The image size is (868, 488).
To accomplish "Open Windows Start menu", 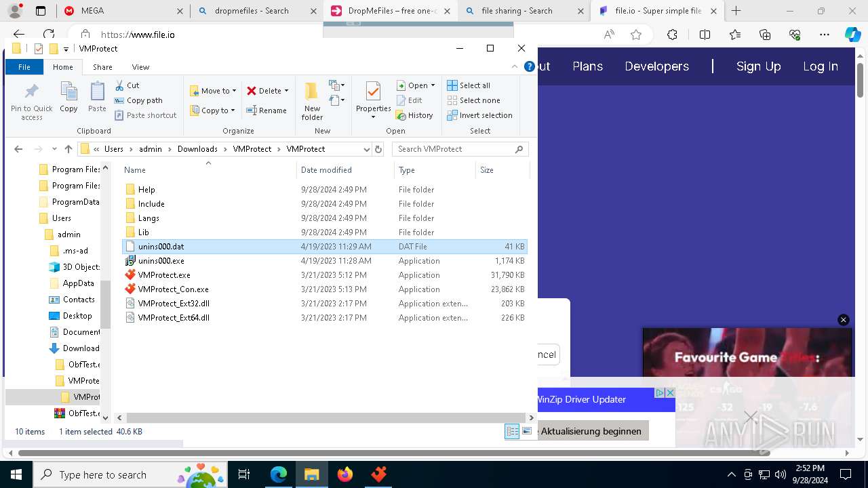I will pyautogui.click(x=16, y=474).
